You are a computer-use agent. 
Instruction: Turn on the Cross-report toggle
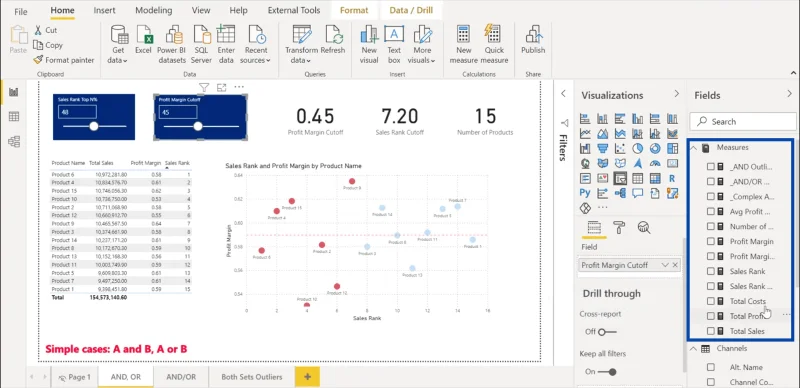pyautogui.click(x=607, y=332)
